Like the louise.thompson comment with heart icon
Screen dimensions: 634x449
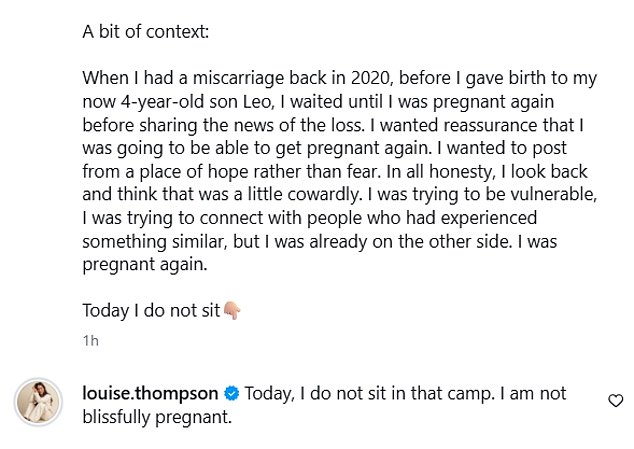pyautogui.click(x=616, y=401)
